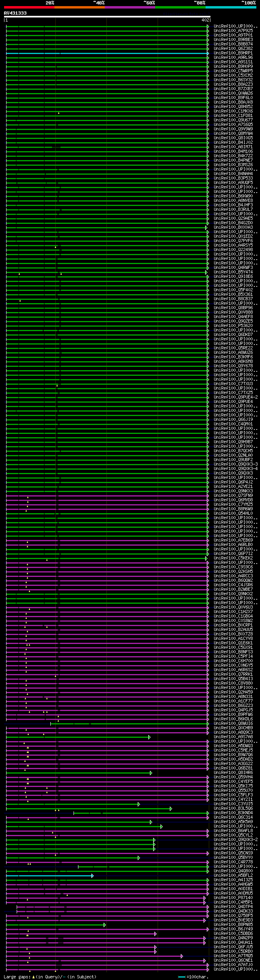Select hit label UniRef100_C4QM01
Image resolution: width=260 pixels, height=980 pixels.
click(x=233, y=424)
